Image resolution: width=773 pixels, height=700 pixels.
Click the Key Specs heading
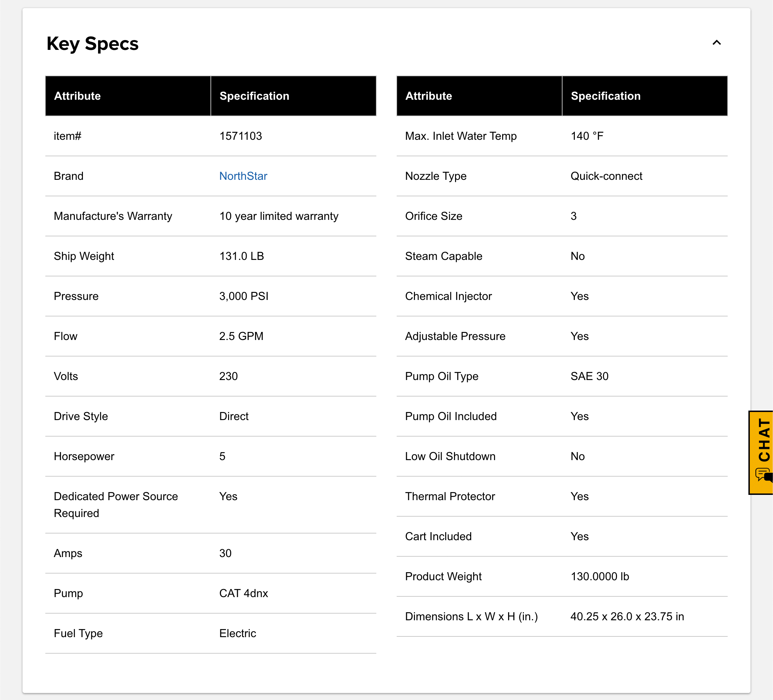[92, 43]
